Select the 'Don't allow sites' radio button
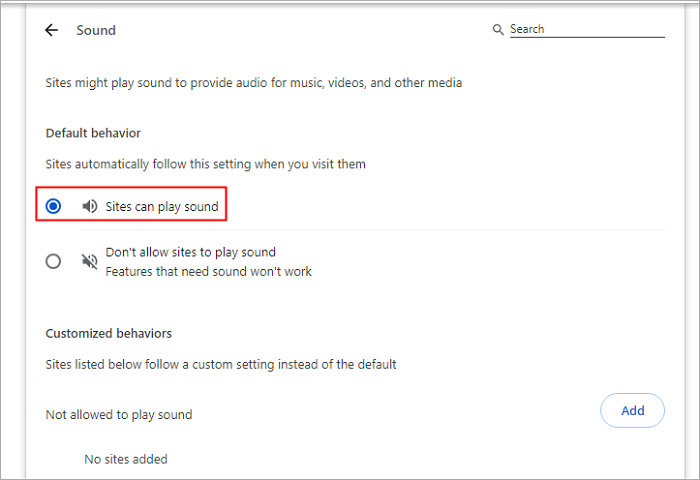Viewport: 700px width, 480px height. pos(54,262)
